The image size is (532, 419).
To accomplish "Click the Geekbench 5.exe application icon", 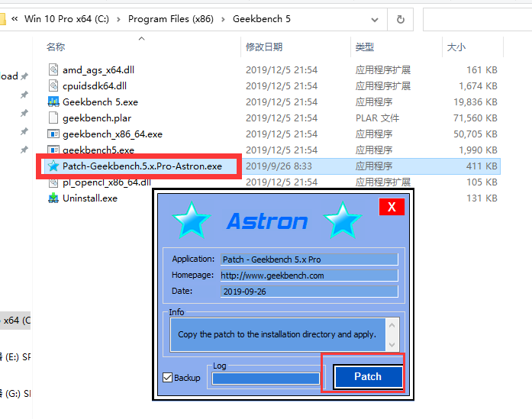I will tap(53, 102).
